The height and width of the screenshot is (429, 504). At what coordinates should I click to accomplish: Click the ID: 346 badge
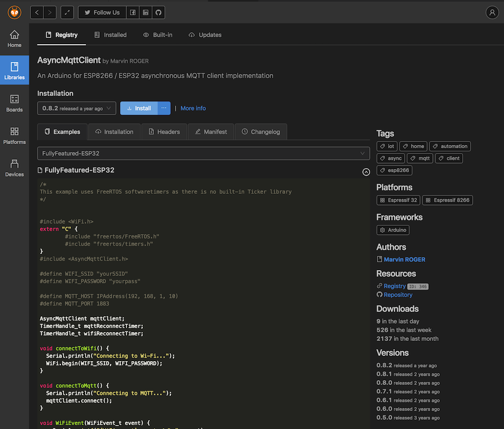418,286
